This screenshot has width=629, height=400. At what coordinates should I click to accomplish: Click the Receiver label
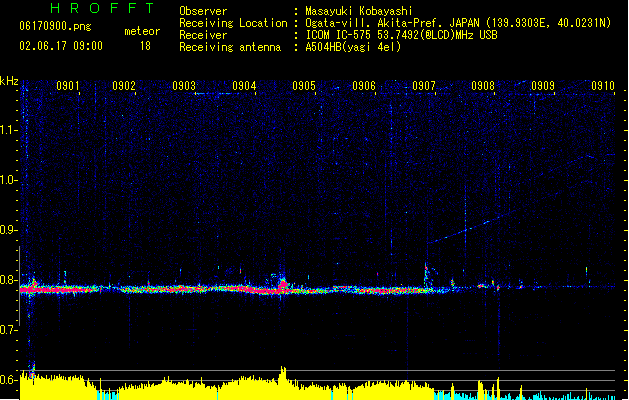pyautogui.click(x=203, y=35)
